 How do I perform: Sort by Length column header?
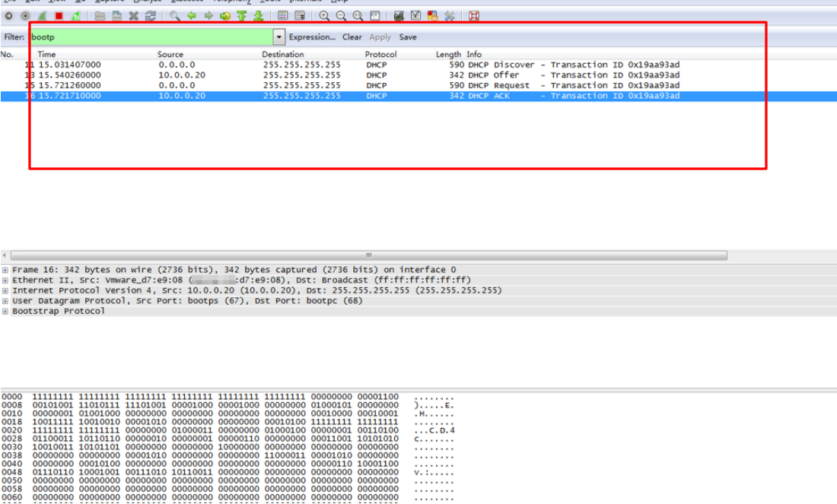[448, 55]
